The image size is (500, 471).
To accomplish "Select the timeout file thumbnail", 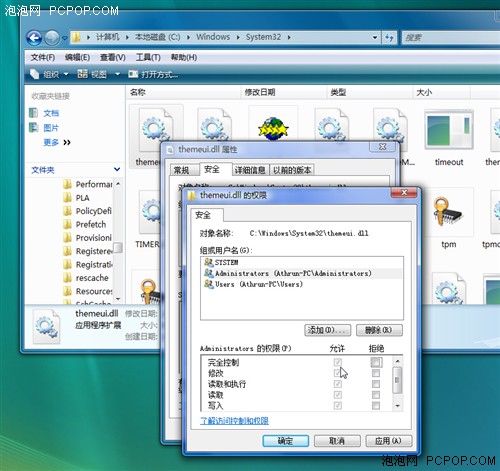I will click(x=449, y=130).
